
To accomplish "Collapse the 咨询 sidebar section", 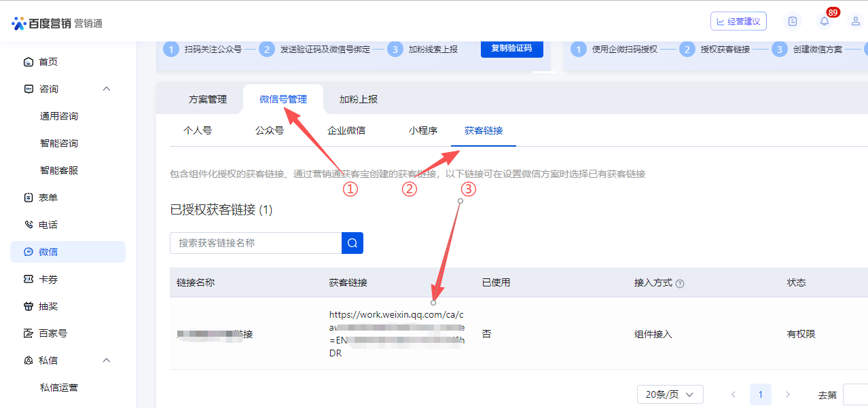I will coord(106,89).
